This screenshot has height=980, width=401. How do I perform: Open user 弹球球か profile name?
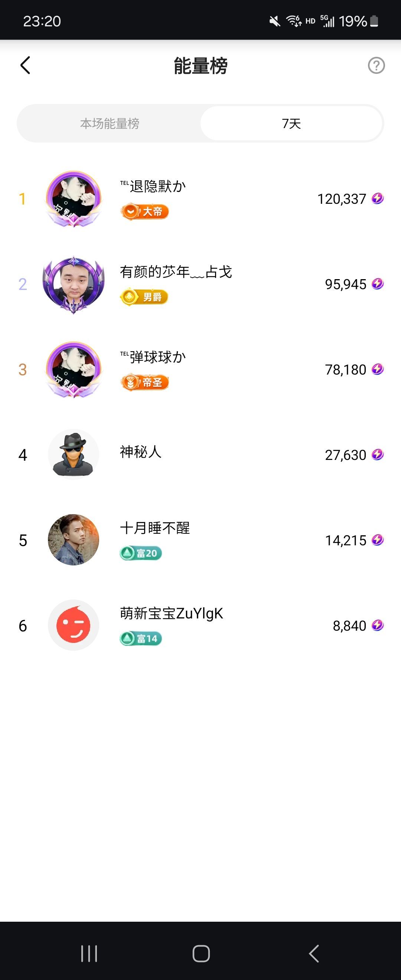point(153,357)
